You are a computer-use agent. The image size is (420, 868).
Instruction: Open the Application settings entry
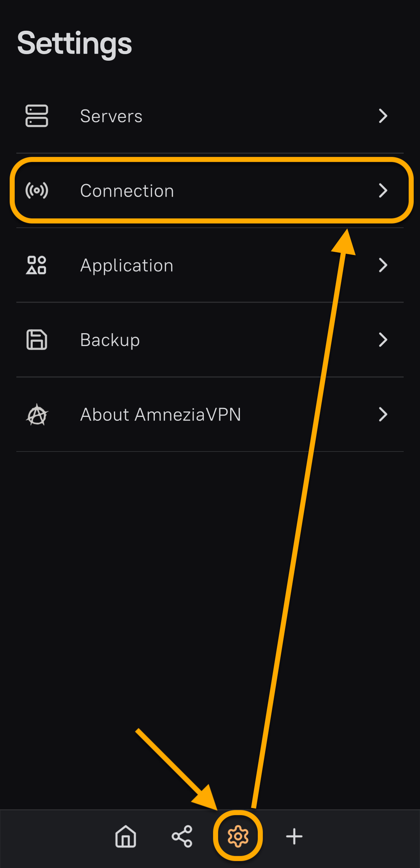click(x=127, y=265)
